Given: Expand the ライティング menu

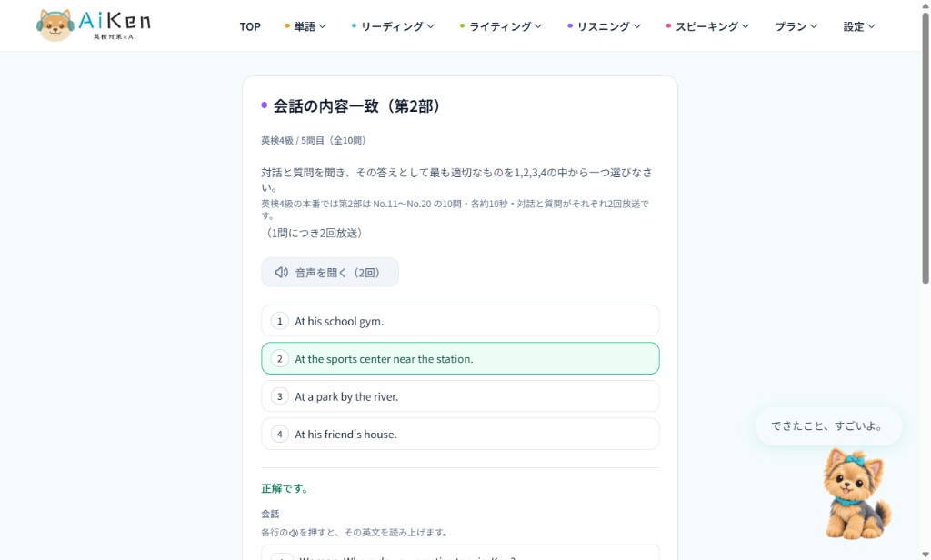Looking at the screenshot, I should click(501, 26).
